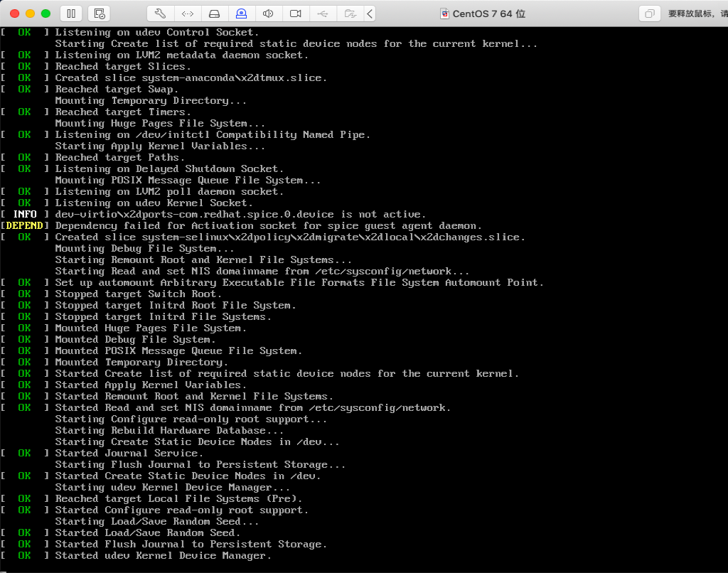Click the 'Dependency failed for Activation socket' line
Viewport: 728px width, 573px height.
pos(268,225)
